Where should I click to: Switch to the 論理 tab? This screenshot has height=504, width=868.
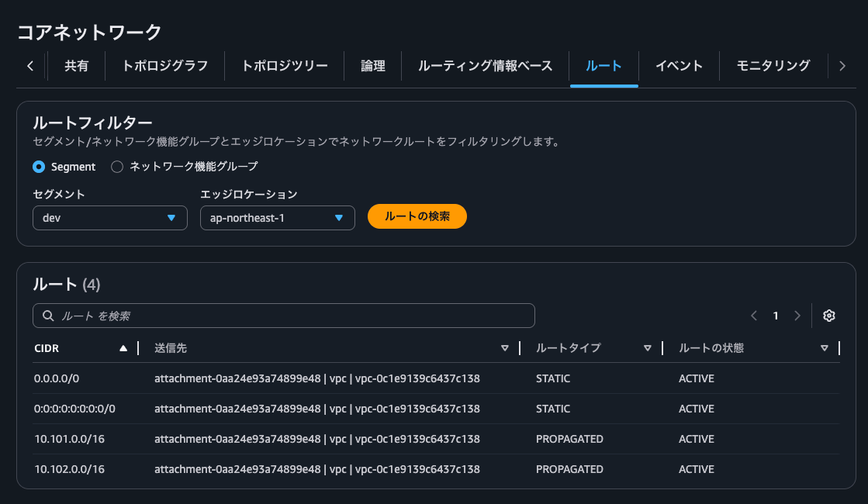pos(373,66)
